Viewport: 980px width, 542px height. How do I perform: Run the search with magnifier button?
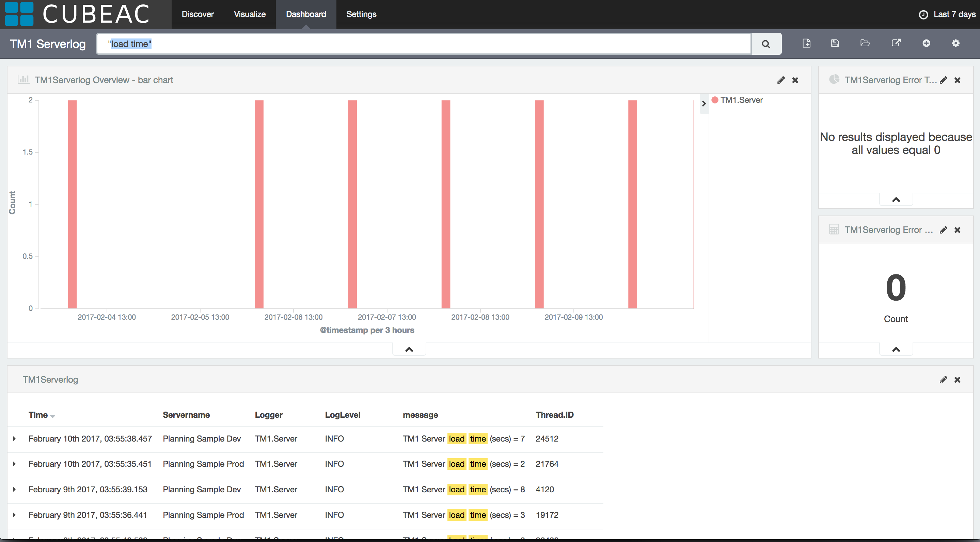(x=766, y=44)
